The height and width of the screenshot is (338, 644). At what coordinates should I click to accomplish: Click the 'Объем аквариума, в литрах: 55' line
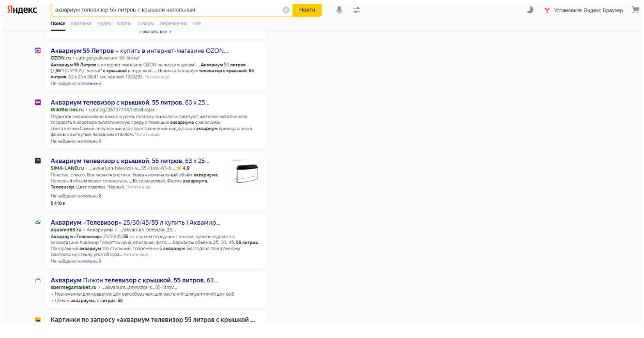88,300
